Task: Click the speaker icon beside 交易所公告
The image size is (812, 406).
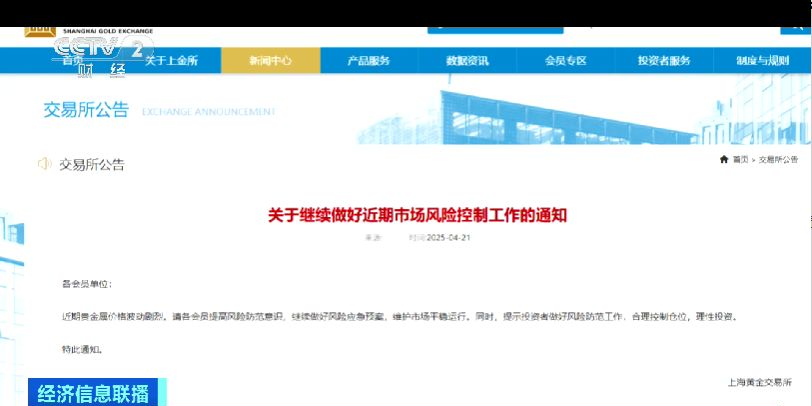Action: tap(44, 164)
